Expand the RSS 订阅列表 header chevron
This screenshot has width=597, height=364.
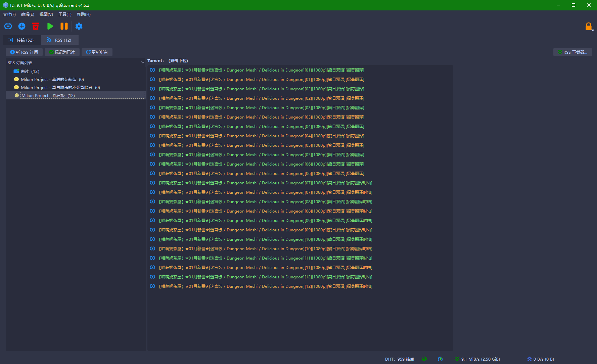(142, 63)
